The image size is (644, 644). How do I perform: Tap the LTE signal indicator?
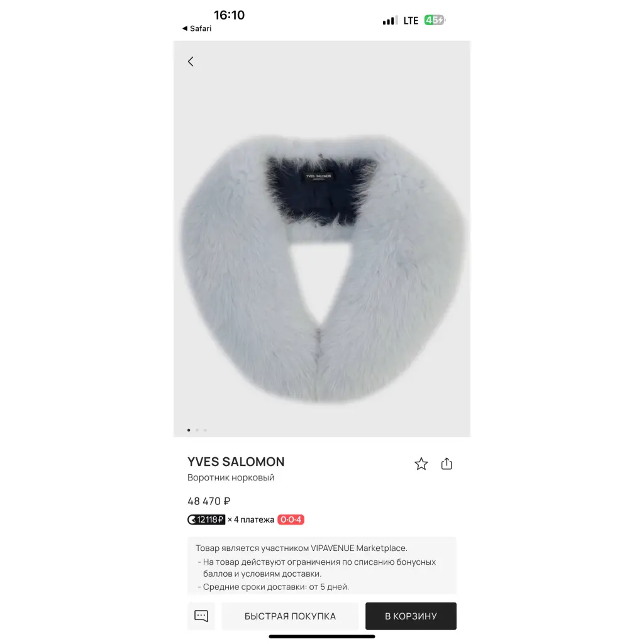411,21
